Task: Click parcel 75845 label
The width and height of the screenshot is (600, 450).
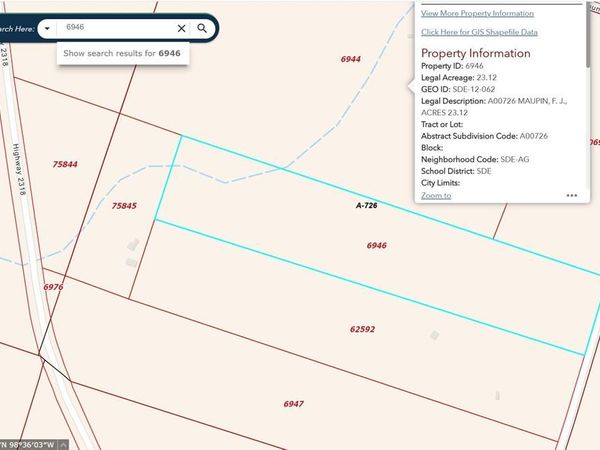Action: (124, 205)
